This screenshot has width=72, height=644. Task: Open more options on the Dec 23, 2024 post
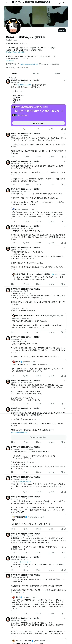pyautogui.click(x=65, y=162)
